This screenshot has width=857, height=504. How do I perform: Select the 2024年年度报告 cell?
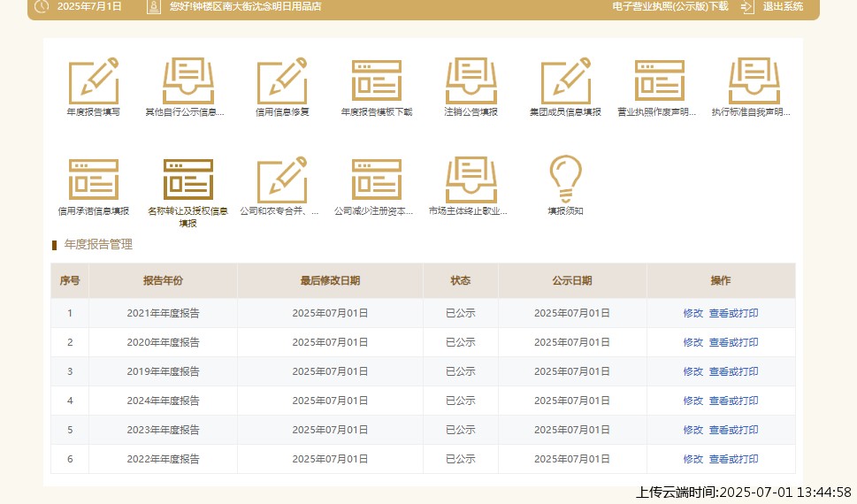tap(163, 401)
